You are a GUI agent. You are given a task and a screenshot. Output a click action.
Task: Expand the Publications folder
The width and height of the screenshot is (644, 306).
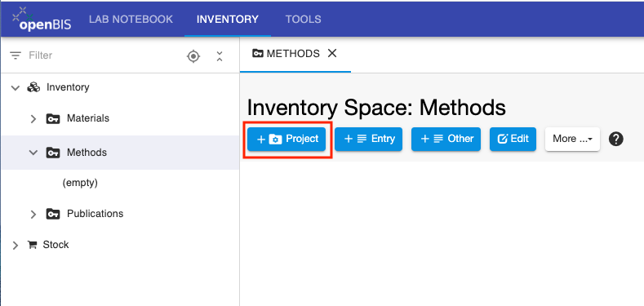[33, 214]
